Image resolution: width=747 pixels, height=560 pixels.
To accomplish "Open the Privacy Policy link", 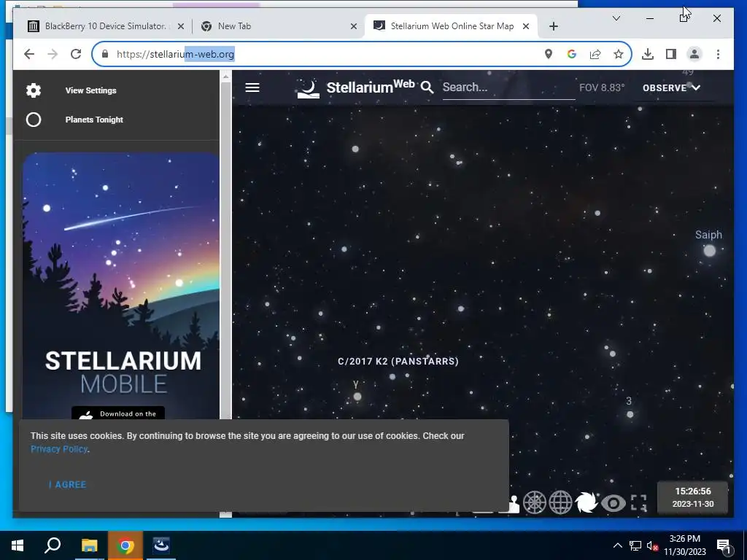I will (x=59, y=449).
